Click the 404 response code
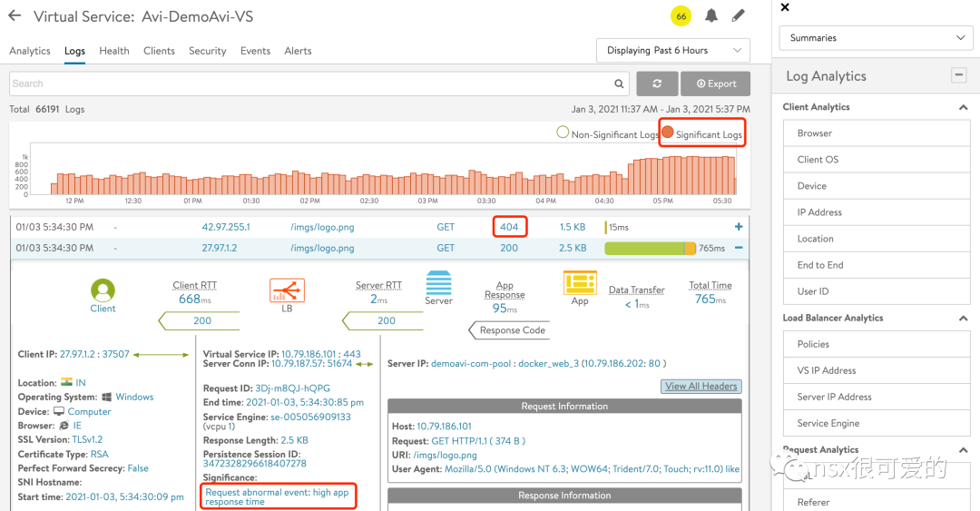The image size is (980, 511). (x=509, y=227)
